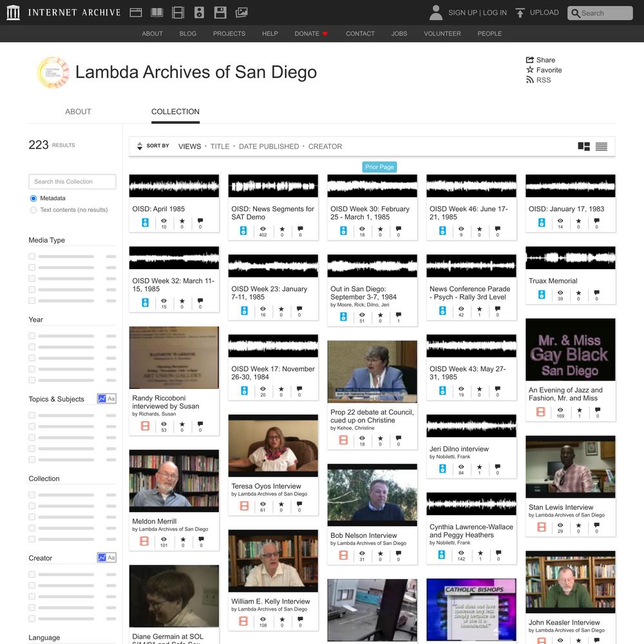This screenshot has height=644, width=644.
Task: Click audio icon on Cynthia Lawrence-Wallace card
Action: 442,554
